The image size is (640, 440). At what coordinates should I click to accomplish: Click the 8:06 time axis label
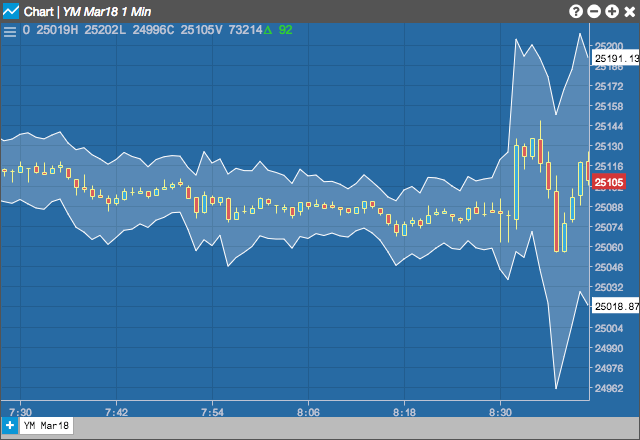click(x=308, y=412)
